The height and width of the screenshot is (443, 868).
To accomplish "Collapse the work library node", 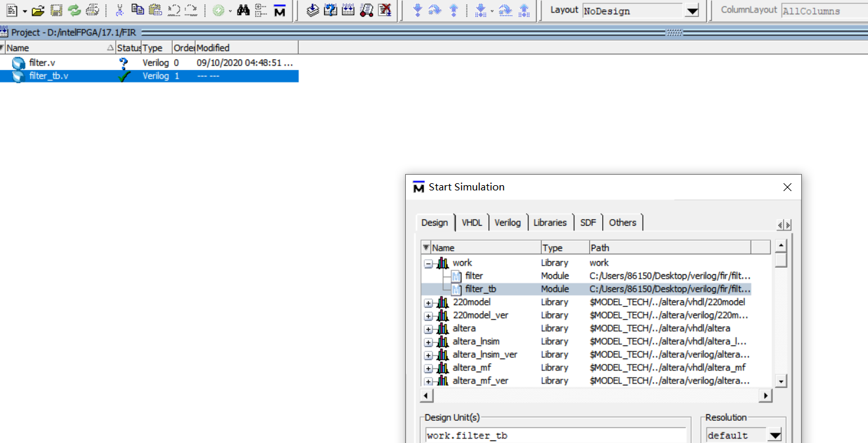I will [x=428, y=264].
